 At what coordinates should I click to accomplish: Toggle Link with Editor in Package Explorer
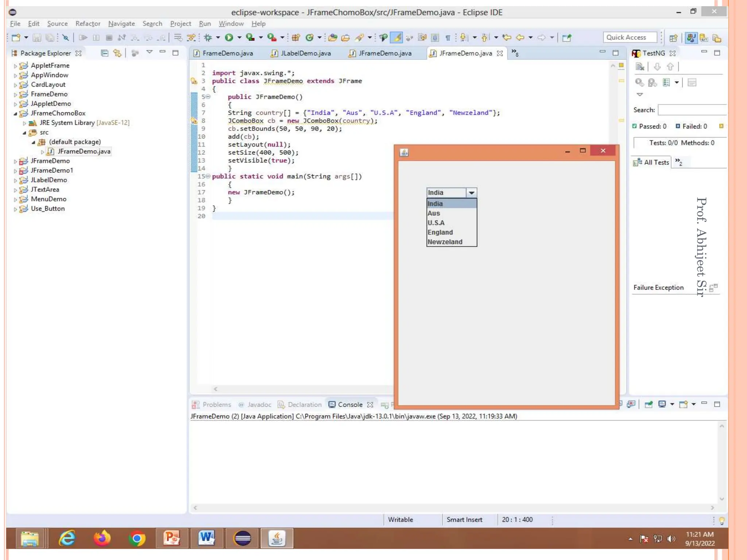117,53
